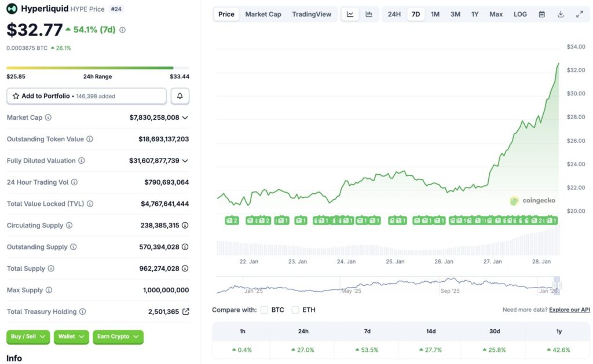Select the line chart view icon

[x=350, y=14]
